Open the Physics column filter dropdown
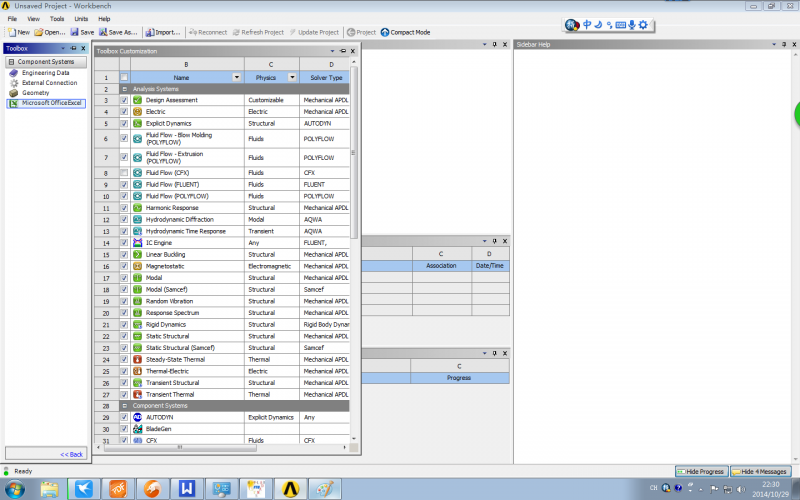The height and width of the screenshot is (500, 800). tap(292, 78)
